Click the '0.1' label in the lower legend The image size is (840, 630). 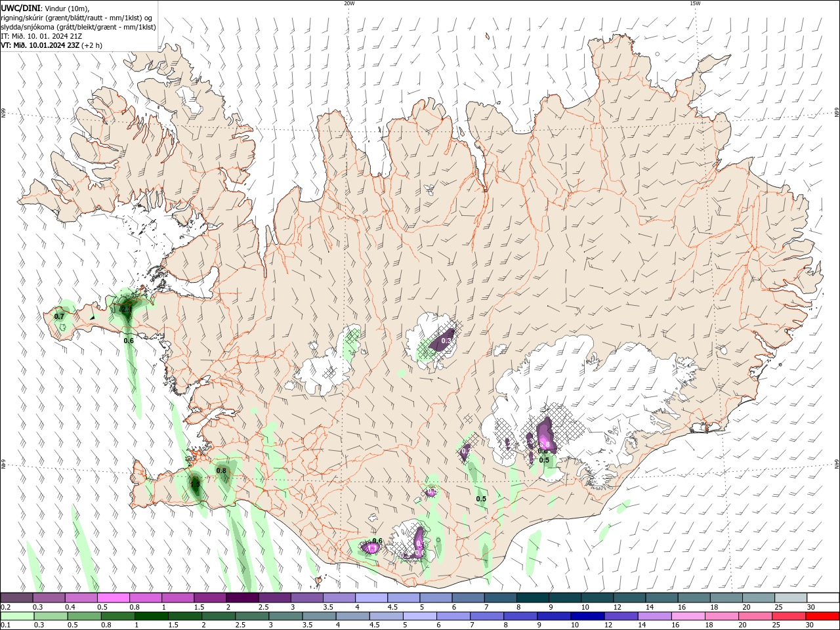click(5, 625)
